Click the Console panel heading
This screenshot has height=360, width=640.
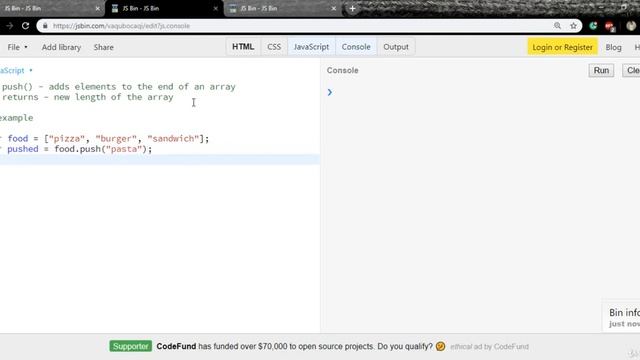342,70
